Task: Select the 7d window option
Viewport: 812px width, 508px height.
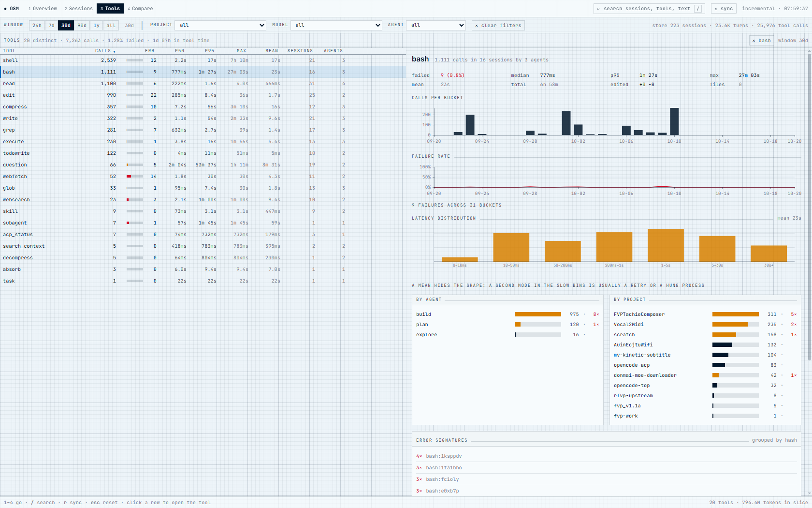Action: (x=52, y=26)
